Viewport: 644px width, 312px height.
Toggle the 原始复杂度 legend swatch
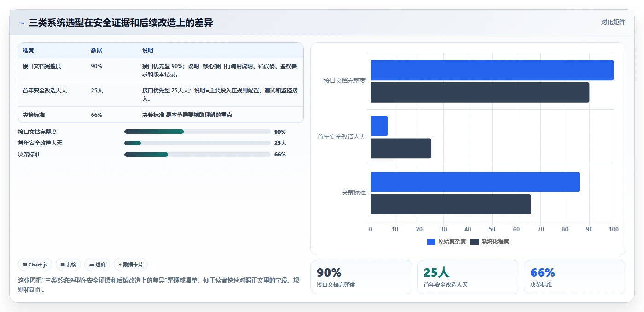(x=431, y=242)
